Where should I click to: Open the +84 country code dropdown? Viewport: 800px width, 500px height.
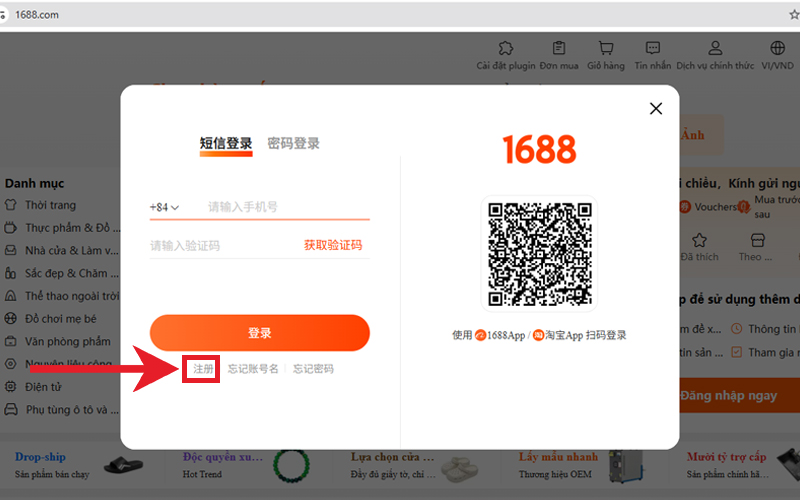164,208
